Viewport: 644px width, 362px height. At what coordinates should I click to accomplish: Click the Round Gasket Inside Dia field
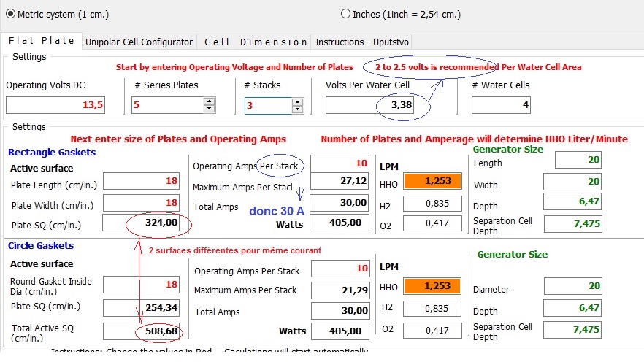142,285
